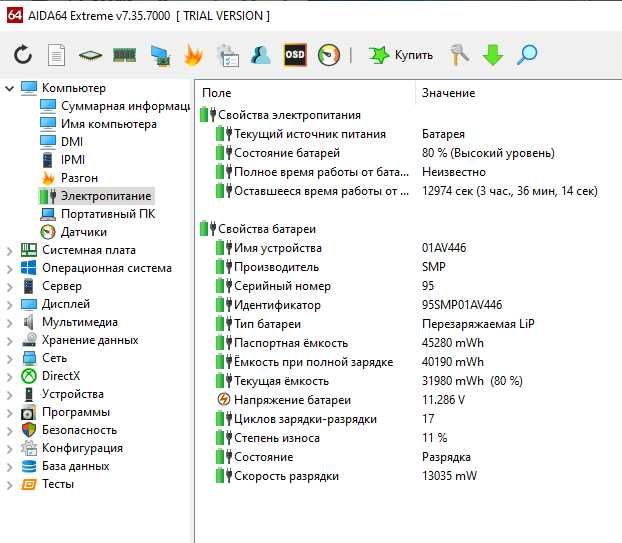
Task: Click the green RAM memory module icon
Action: point(125,55)
